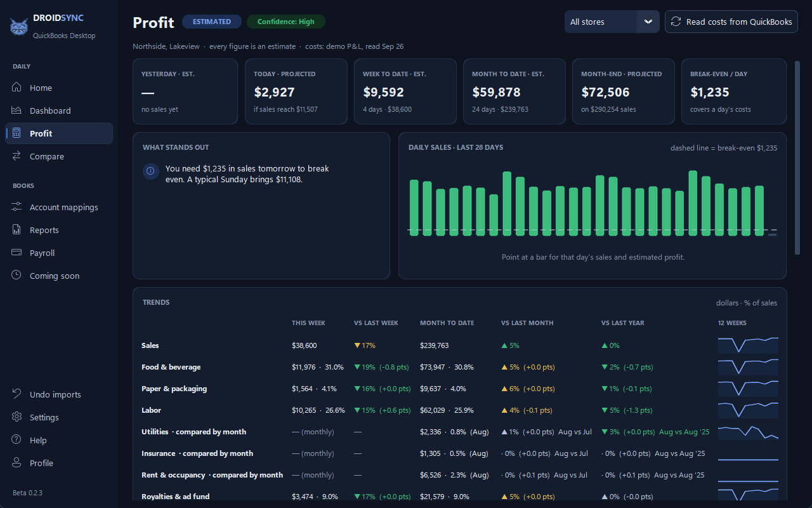Screen dimensions: 812x508
Task: Click the Sales vs last week 17% value
Action: pos(365,345)
